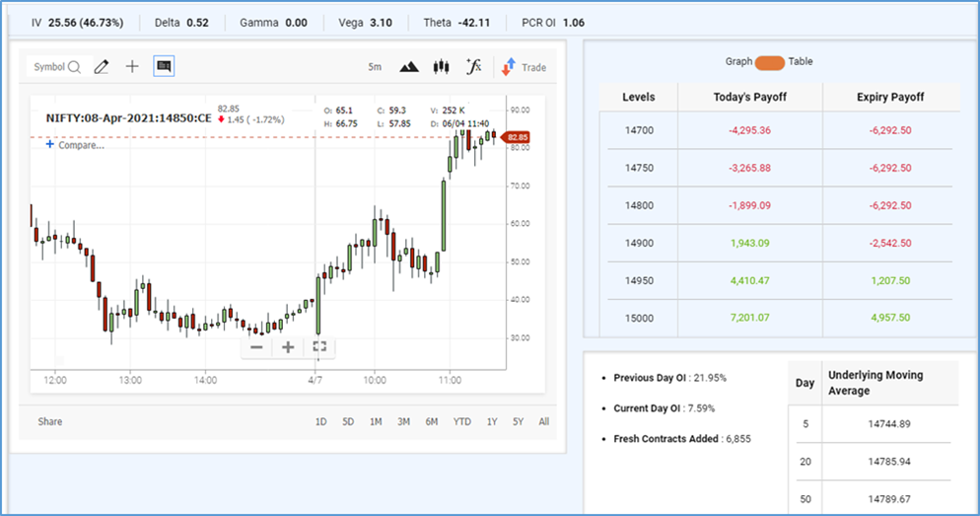Open the chart style mountain icon
Screen dimensions: 980x516
[x=409, y=67]
